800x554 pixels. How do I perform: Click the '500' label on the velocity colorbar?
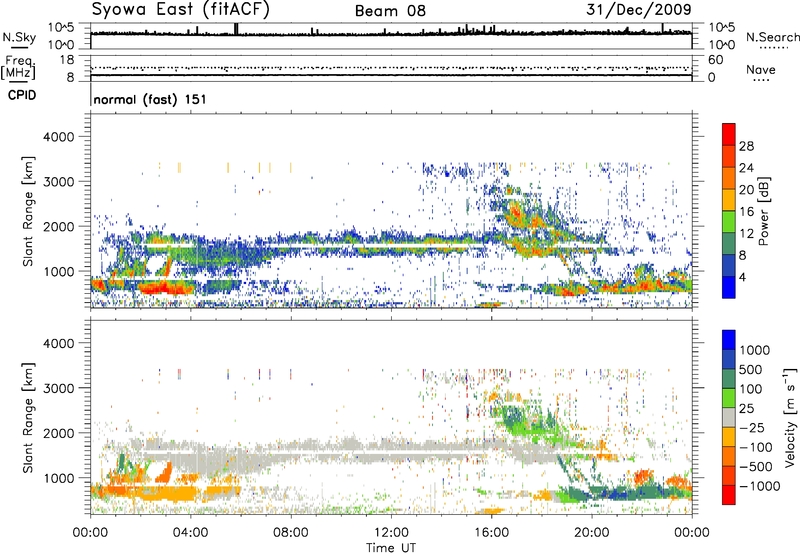(x=751, y=369)
